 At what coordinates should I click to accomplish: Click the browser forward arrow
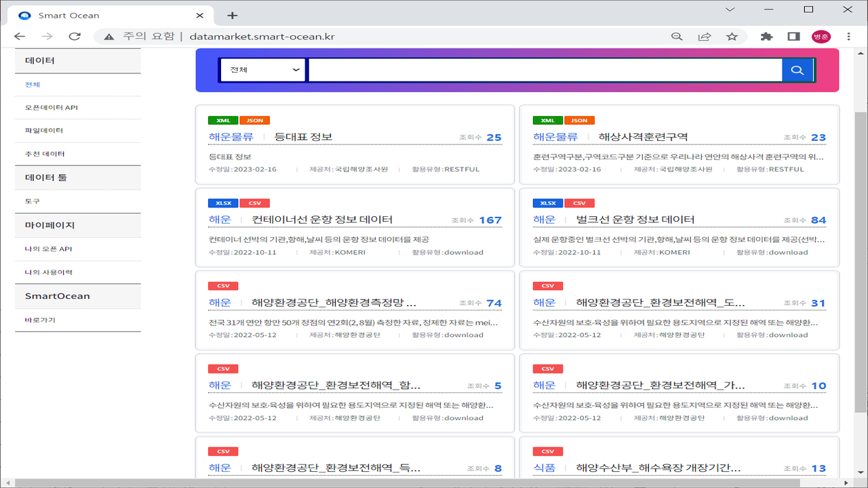tap(47, 37)
